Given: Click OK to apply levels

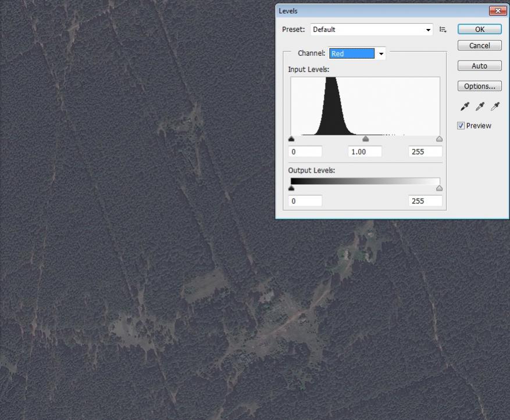Looking at the screenshot, I should click(x=479, y=30).
